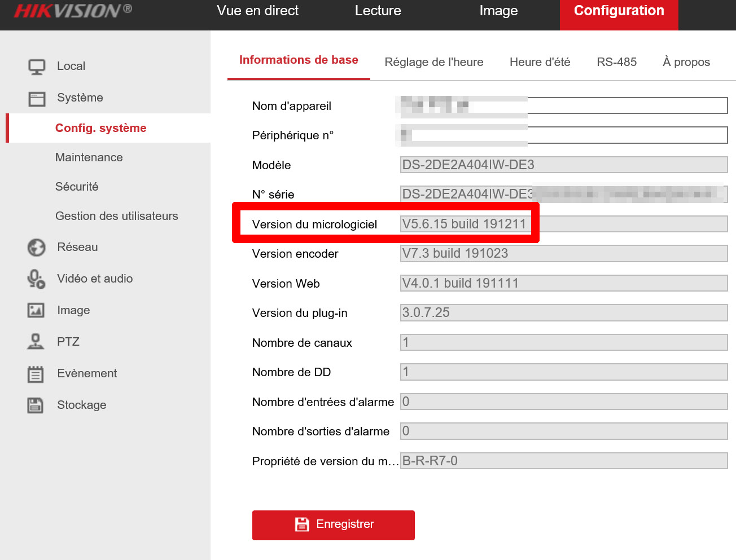The height and width of the screenshot is (560, 736).
Task: Click the Nom d'appareil text field
Action: 627,105
